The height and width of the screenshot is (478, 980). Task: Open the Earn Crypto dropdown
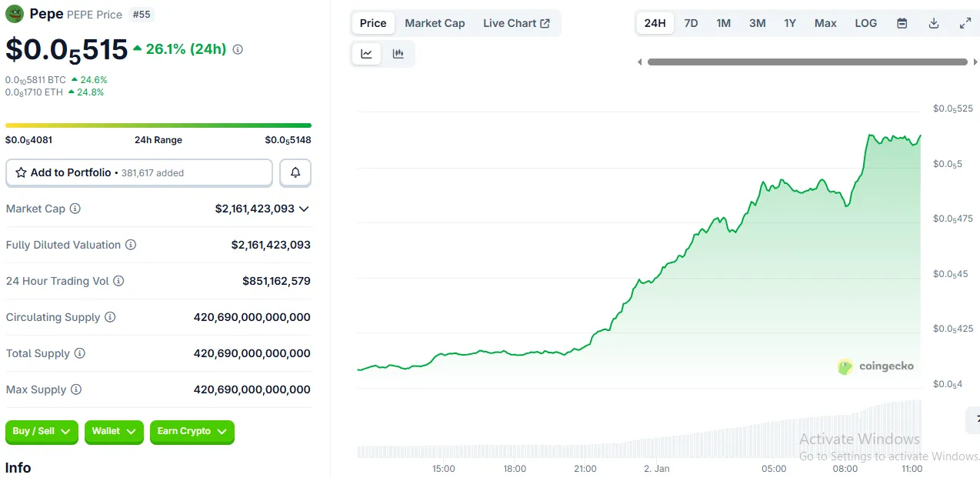tap(192, 432)
